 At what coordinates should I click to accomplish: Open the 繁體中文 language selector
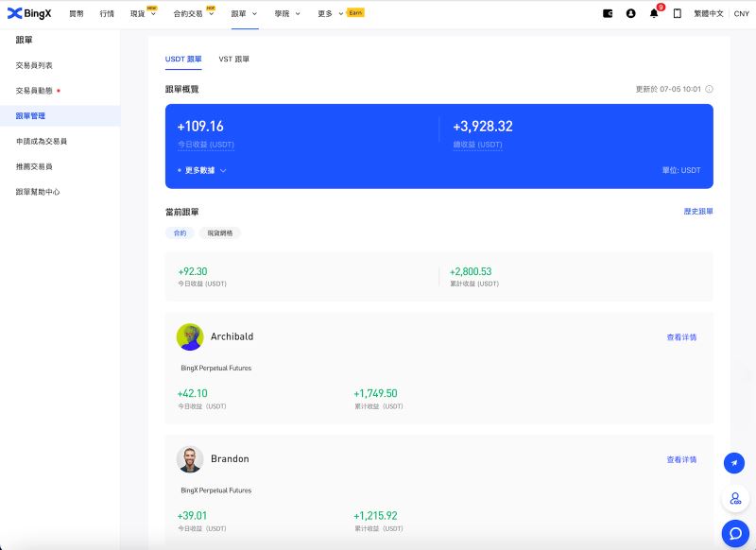pos(708,13)
